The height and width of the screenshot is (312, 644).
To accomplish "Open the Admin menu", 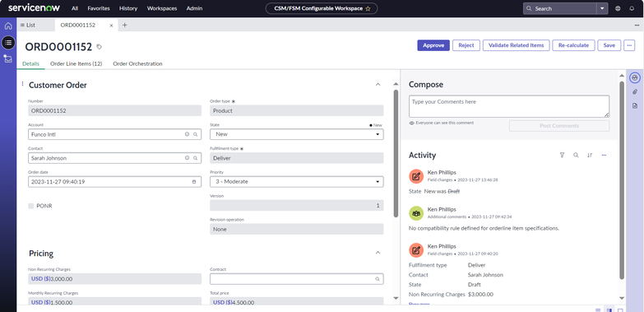I will (194, 8).
